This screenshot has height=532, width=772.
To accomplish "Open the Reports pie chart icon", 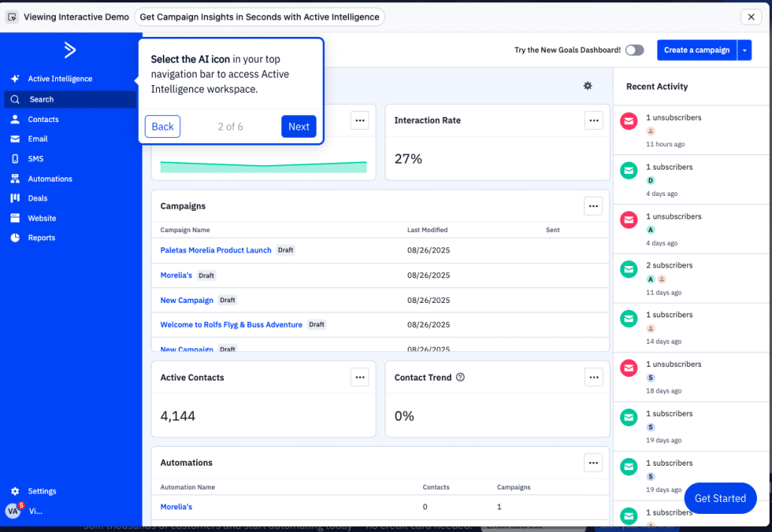I will (14, 237).
